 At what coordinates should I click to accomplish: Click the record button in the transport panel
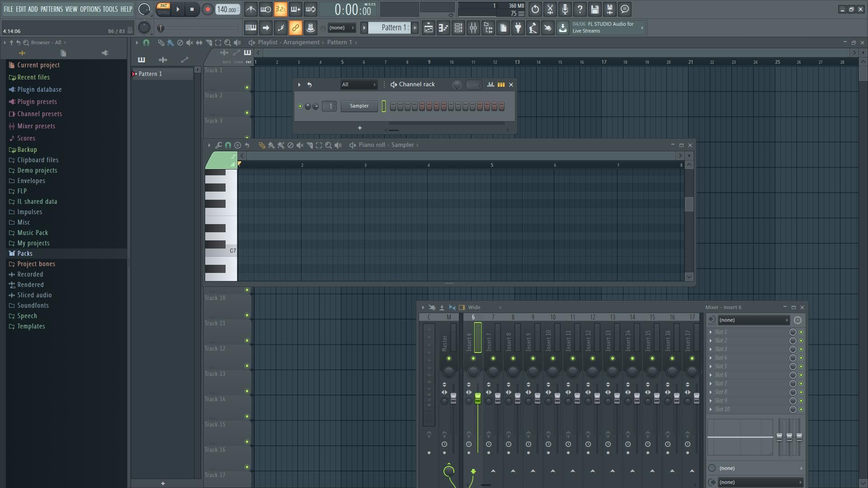(x=208, y=9)
